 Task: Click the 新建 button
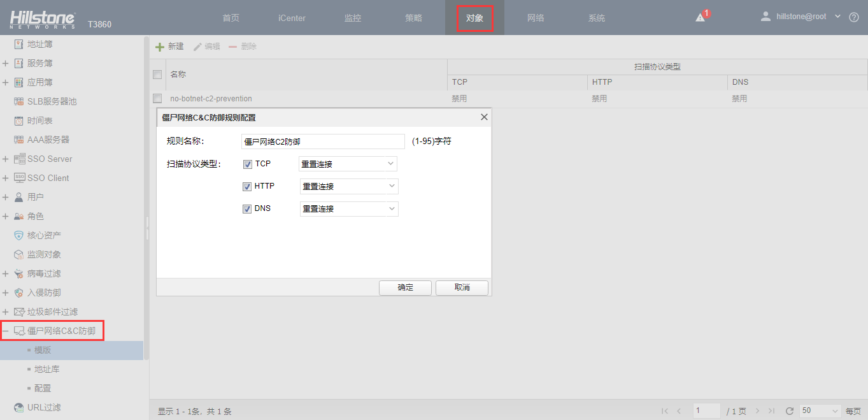click(x=170, y=47)
